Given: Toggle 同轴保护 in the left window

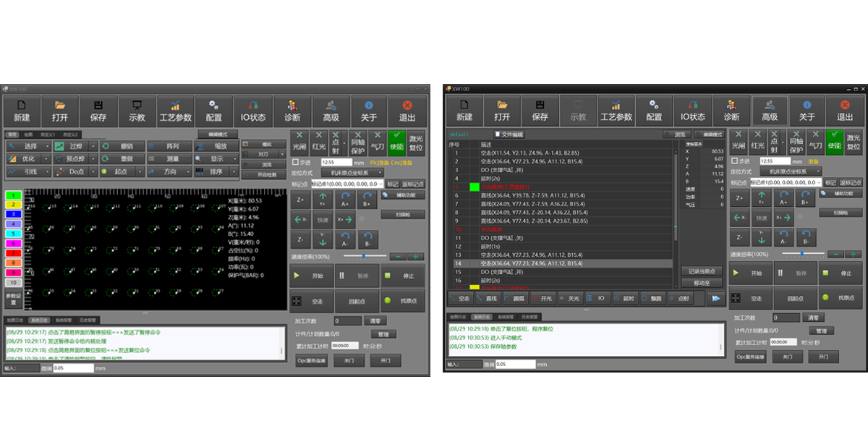Looking at the screenshot, I should point(357,142).
